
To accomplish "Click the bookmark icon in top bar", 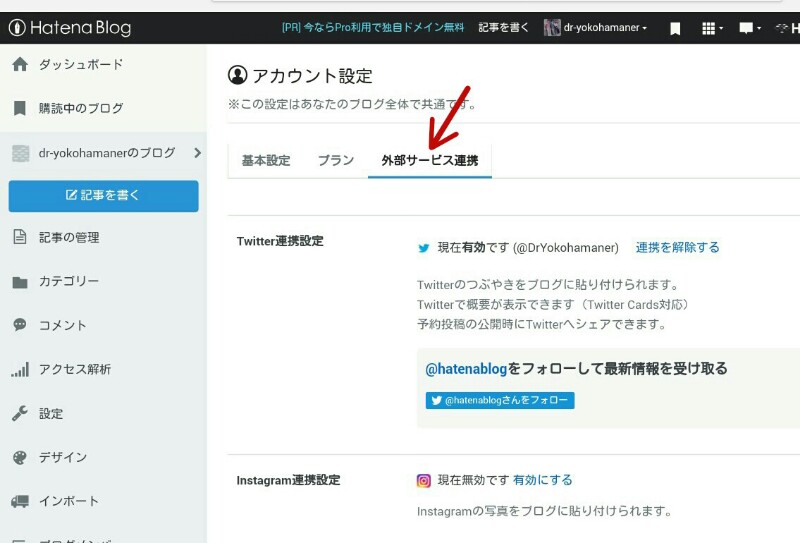I will [x=675, y=29].
